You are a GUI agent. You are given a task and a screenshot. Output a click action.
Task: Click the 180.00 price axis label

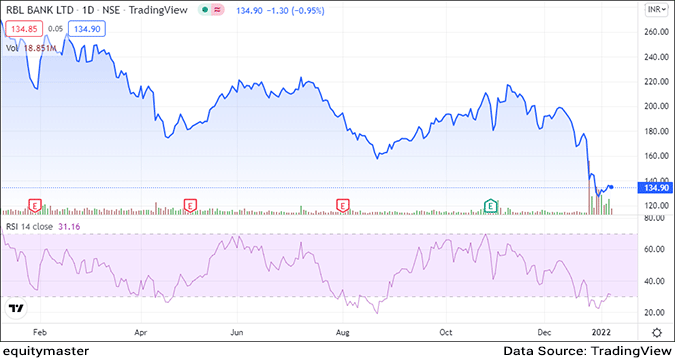click(656, 131)
